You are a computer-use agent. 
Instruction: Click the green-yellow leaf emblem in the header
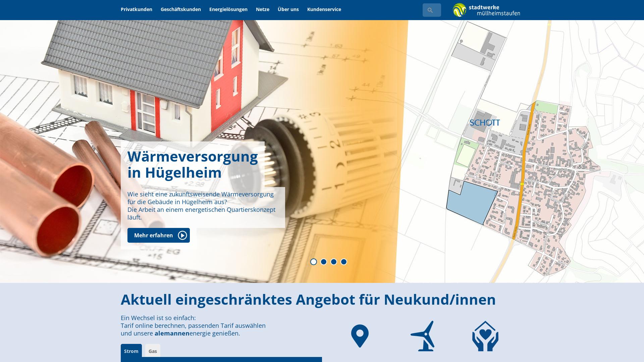click(x=459, y=10)
